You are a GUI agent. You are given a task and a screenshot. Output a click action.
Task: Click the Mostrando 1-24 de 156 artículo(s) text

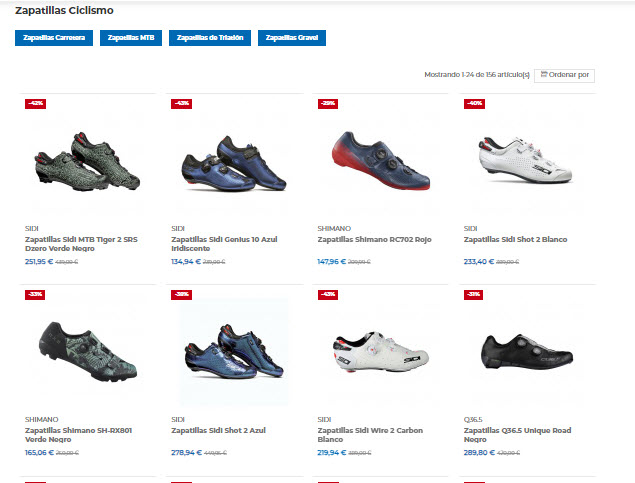pos(477,75)
